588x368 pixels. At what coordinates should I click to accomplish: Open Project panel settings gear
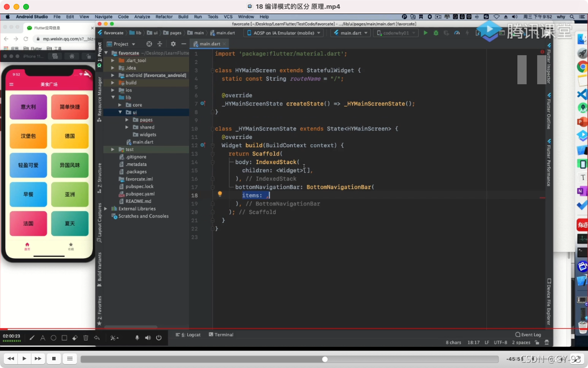173,44
